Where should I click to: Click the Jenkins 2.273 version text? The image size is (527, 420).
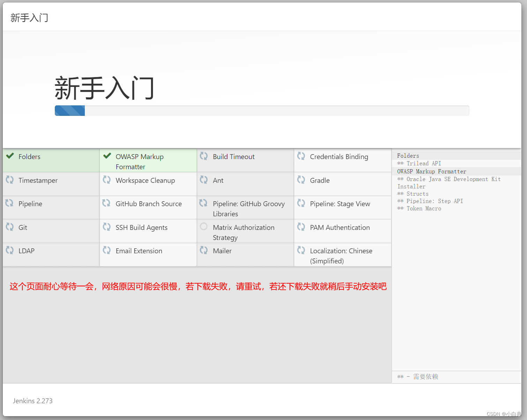(x=33, y=401)
